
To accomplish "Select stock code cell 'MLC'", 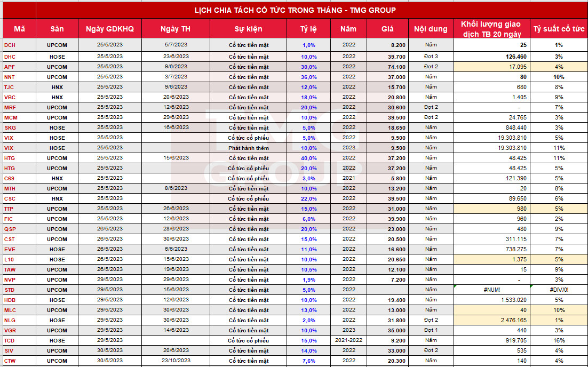I will (x=20, y=310).
